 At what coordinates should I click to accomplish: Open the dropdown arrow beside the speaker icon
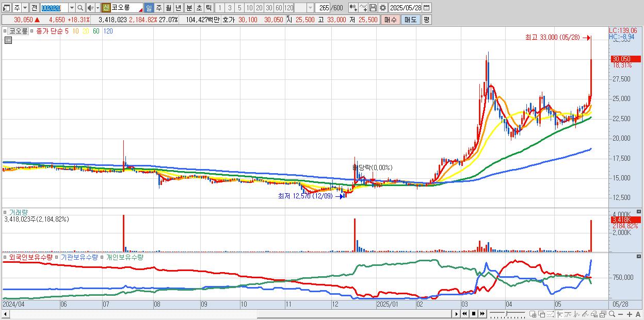(98, 8)
